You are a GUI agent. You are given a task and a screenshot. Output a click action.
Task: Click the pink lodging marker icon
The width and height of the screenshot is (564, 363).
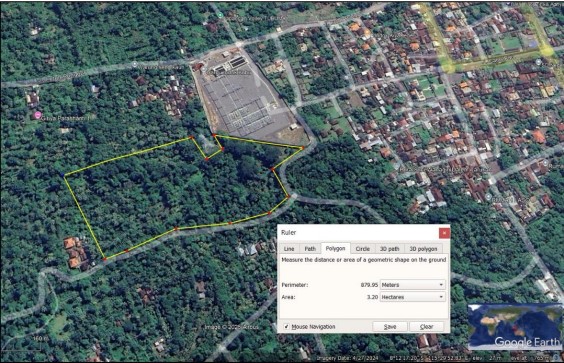tap(37, 115)
